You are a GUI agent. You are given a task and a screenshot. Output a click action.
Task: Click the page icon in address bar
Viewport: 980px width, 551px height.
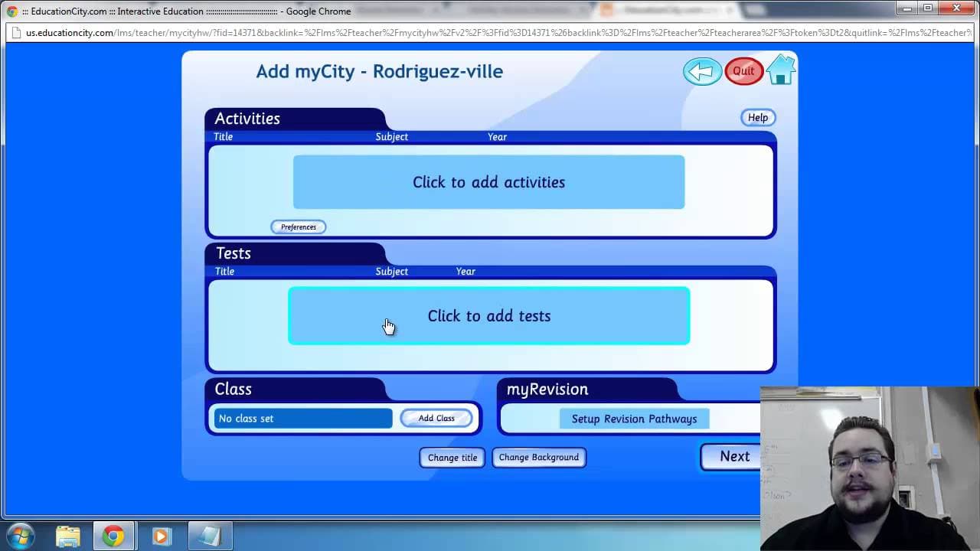point(16,33)
